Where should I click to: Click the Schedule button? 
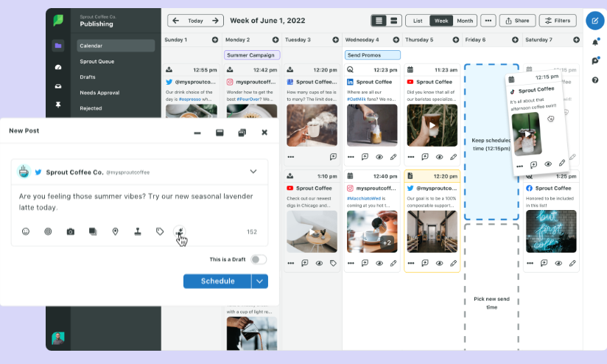tap(217, 281)
